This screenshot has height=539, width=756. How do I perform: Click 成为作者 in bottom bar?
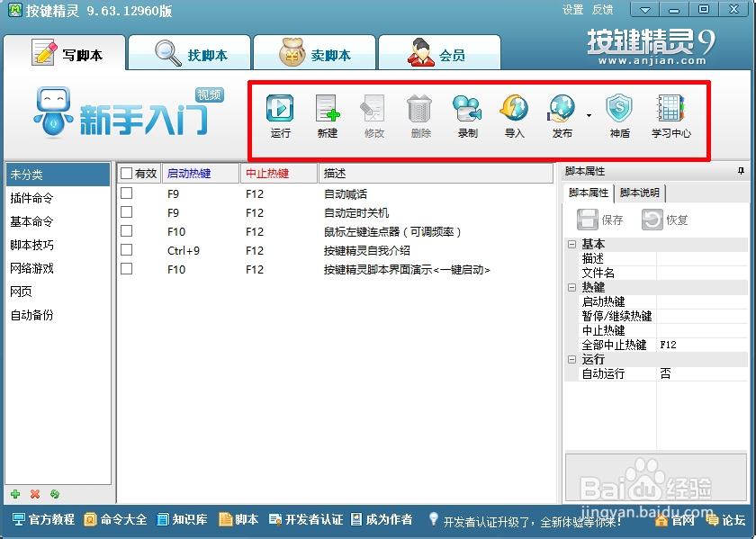[x=382, y=519]
